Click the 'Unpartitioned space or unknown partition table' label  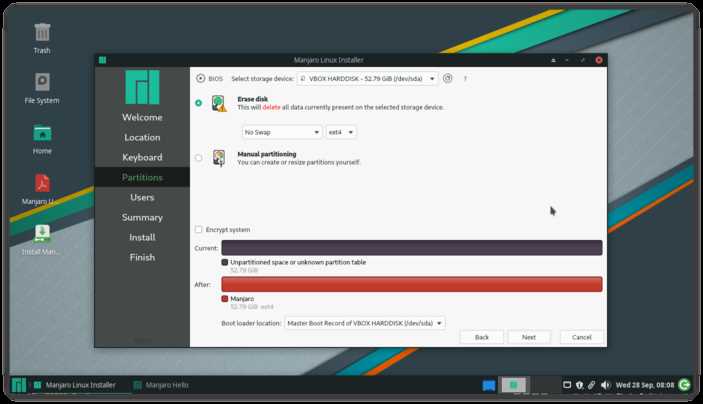(298, 262)
